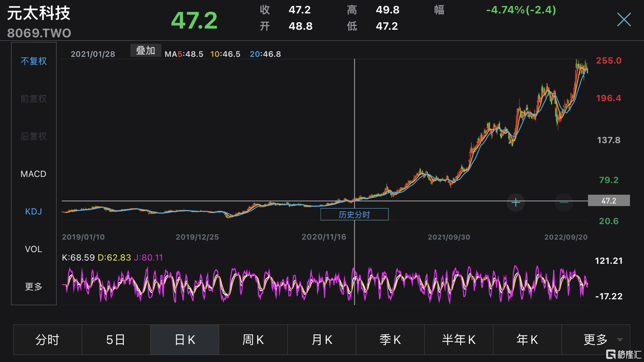The height and width of the screenshot is (362, 644).
Task: Switch to 年K tab
Action: point(527,340)
